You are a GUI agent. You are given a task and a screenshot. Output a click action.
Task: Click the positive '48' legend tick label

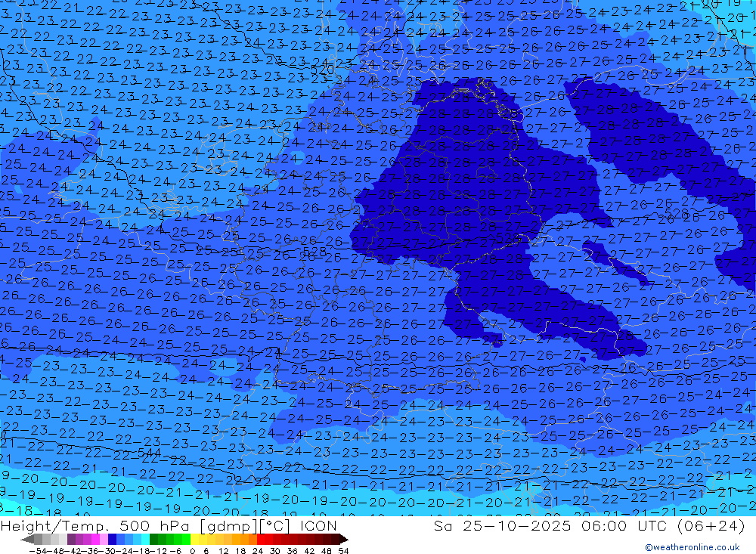[x=327, y=551]
